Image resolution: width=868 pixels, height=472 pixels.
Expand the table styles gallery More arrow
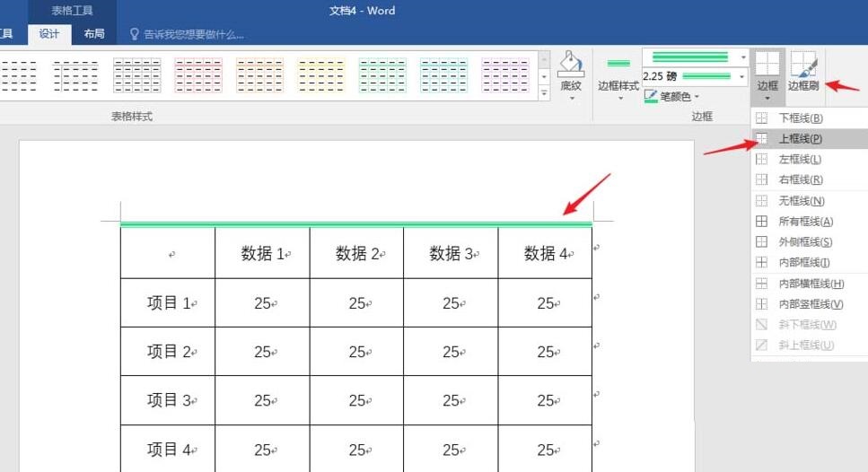(x=544, y=93)
